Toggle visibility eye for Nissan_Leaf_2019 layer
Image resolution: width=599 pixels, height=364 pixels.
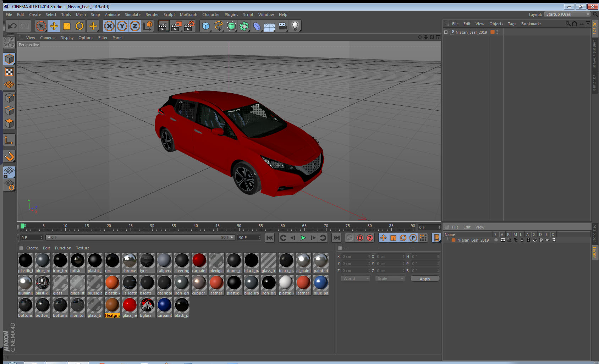[x=502, y=240]
